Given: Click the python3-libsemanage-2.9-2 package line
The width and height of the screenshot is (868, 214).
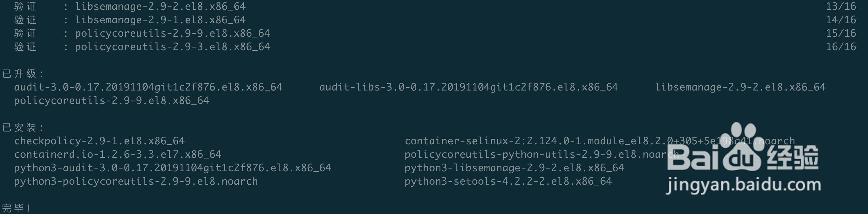Looking at the screenshot, I should click(515, 168).
